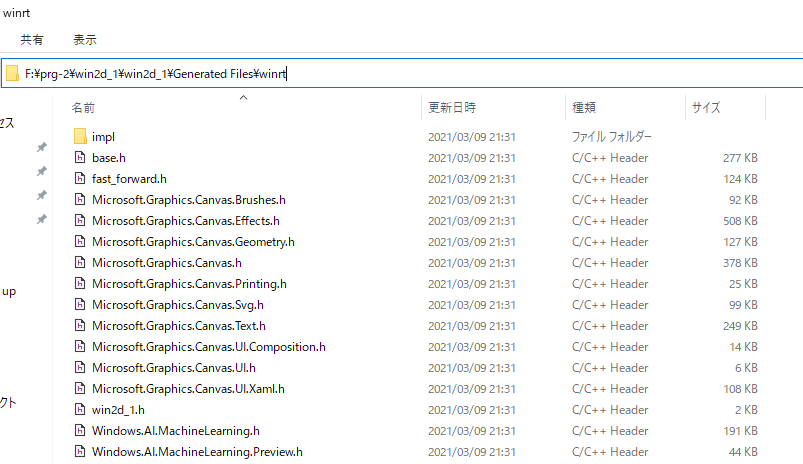Screen dimensions: 803x464
Task: Select the Microsoft.Graphics.Canvas.Svg.h file icon
Action: point(80,305)
